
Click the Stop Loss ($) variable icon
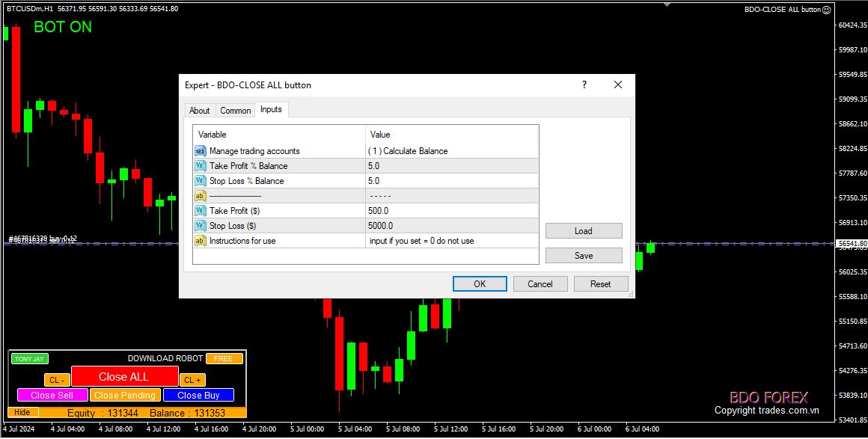(x=200, y=226)
